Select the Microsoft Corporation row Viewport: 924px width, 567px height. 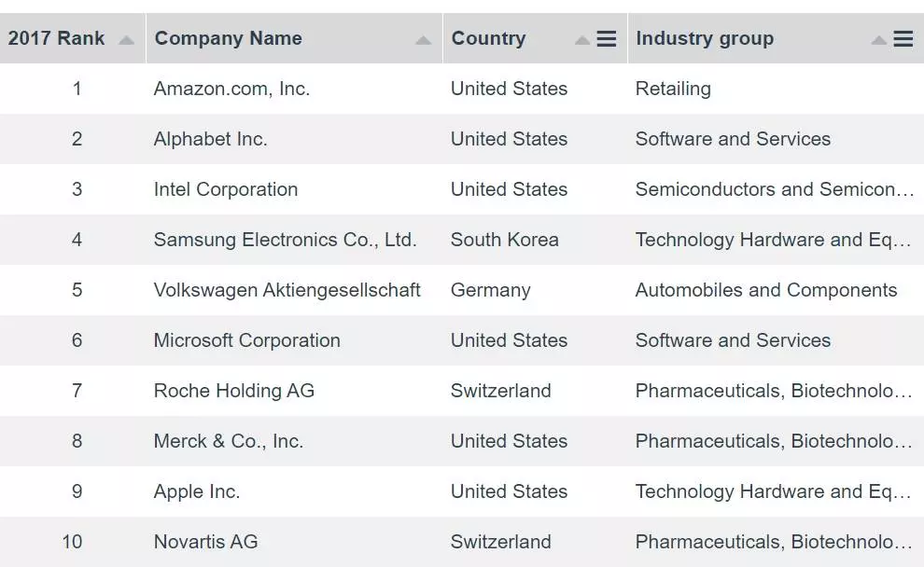[246, 341]
